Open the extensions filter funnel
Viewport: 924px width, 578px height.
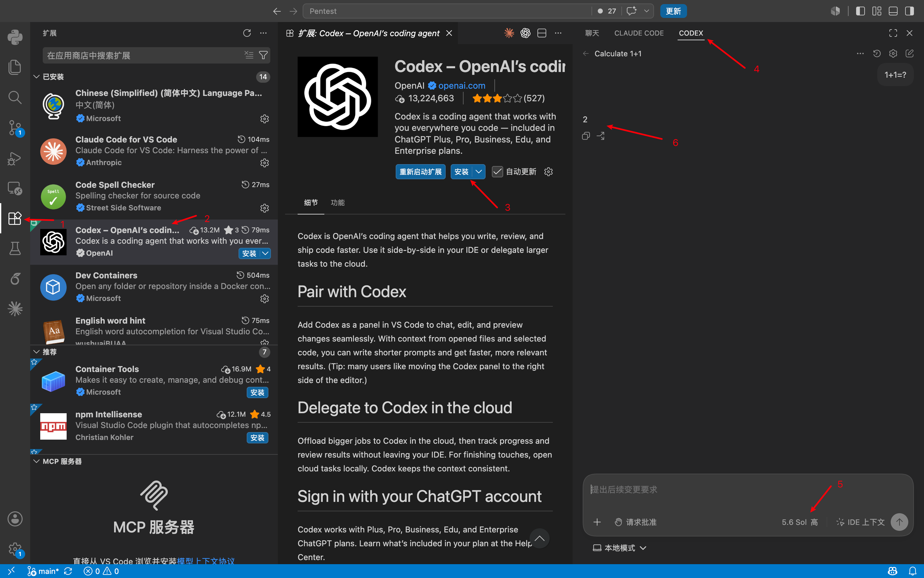263,55
